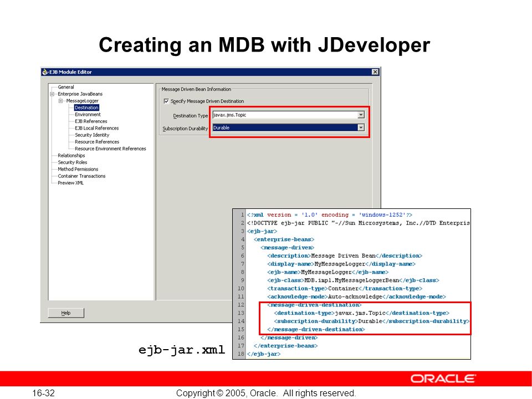
Task: Select General in the tree
Action: (66, 87)
